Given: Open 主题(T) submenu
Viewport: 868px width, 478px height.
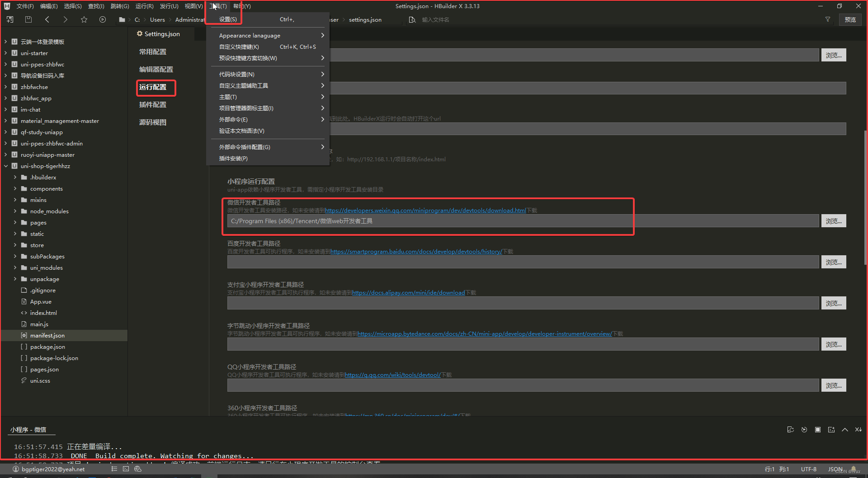Looking at the screenshot, I should [267, 97].
